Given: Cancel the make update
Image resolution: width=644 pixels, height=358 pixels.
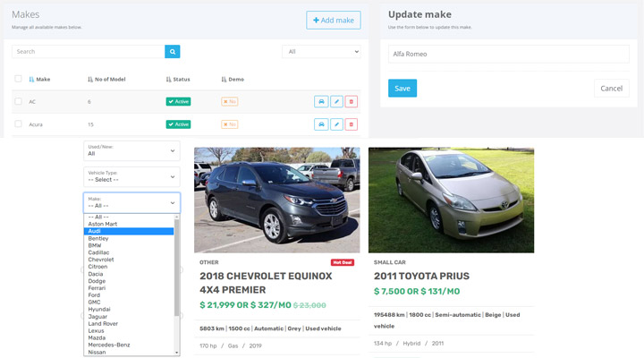Looking at the screenshot, I should 612,88.
